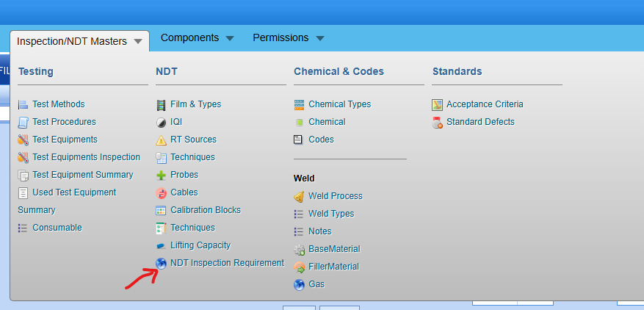Select the FillerMaterial entry
The height and width of the screenshot is (310, 644).
tap(333, 267)
